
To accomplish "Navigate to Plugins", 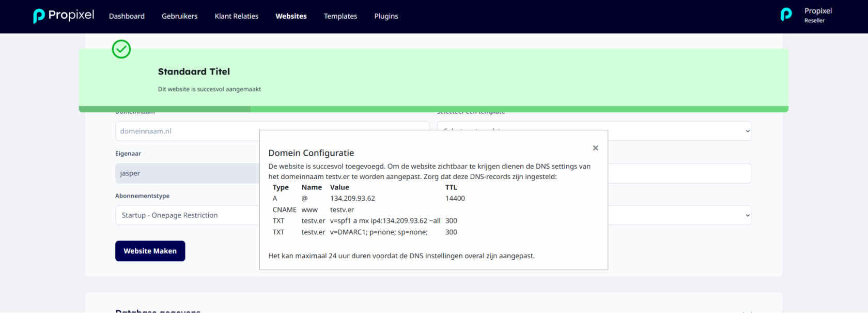I will (386, 16).
